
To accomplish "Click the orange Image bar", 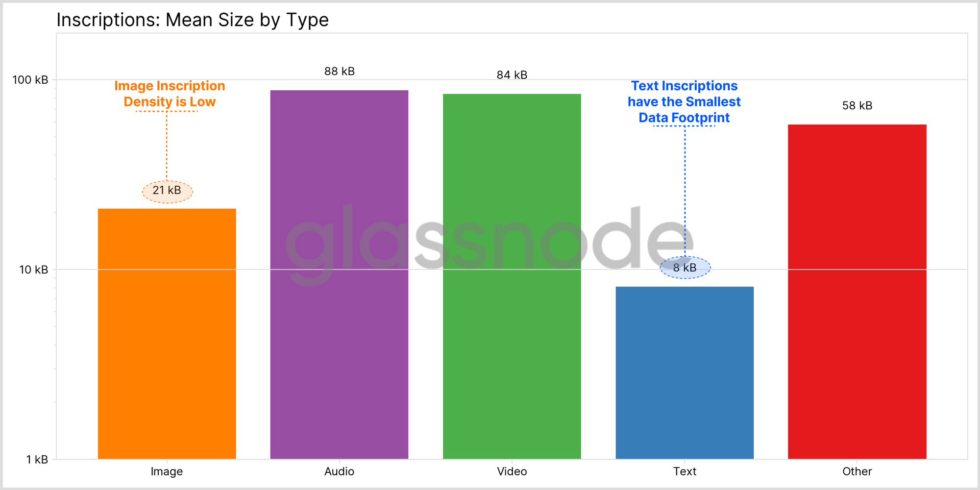I will (167, 334).
